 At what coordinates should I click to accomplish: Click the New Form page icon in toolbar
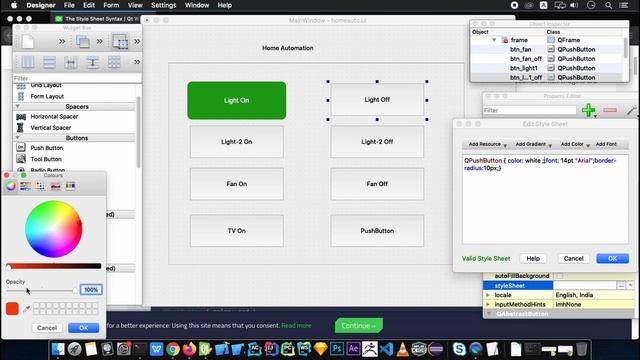point(28,42)
